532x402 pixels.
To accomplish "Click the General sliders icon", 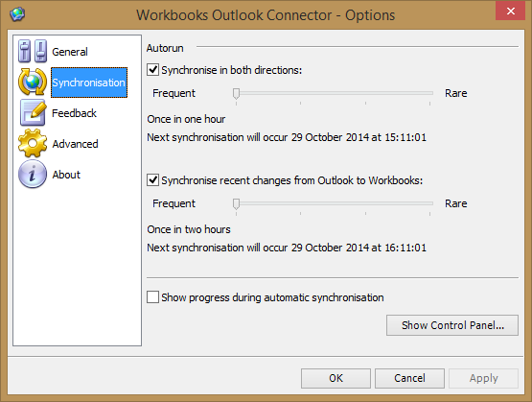I will 33,51.
